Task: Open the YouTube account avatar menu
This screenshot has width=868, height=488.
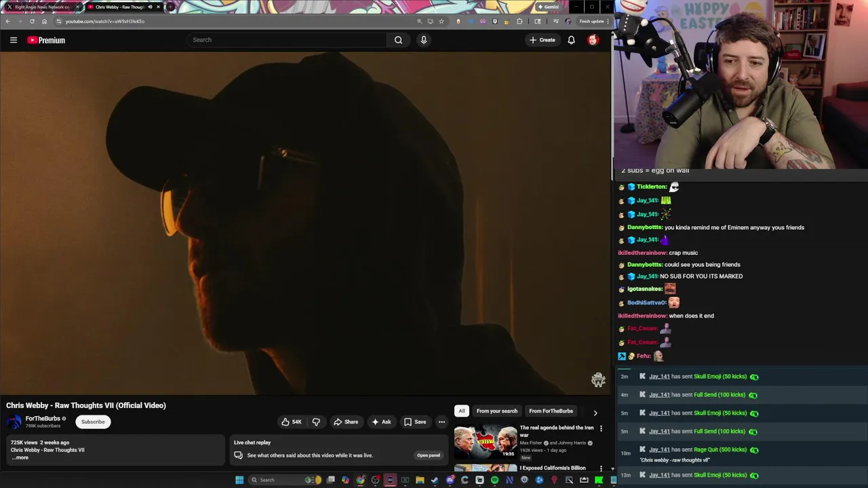Action: coord(593,40)
